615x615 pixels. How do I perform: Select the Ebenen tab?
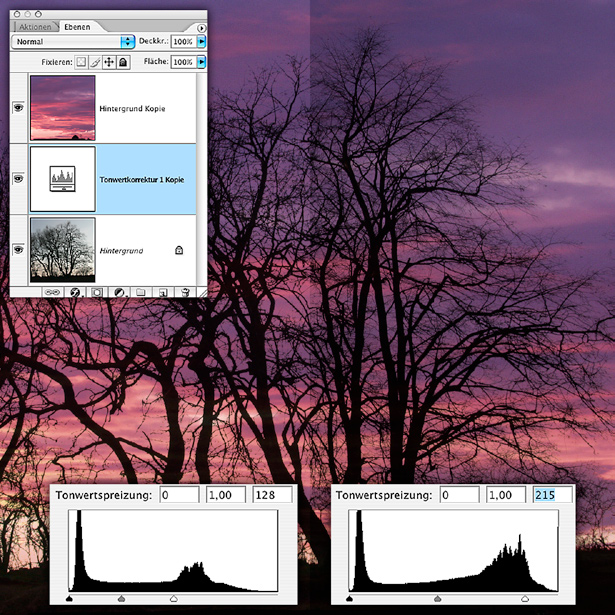(77, 27)
